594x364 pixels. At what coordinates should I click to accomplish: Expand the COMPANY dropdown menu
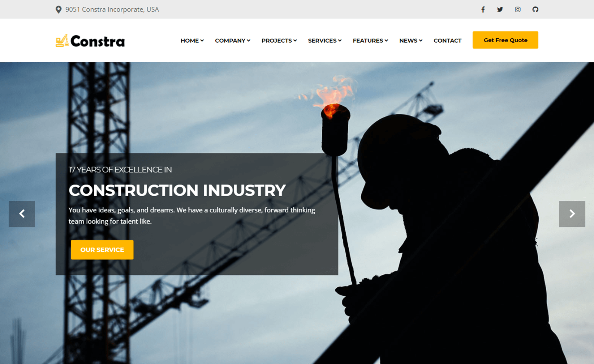click(x=232, y=40)
